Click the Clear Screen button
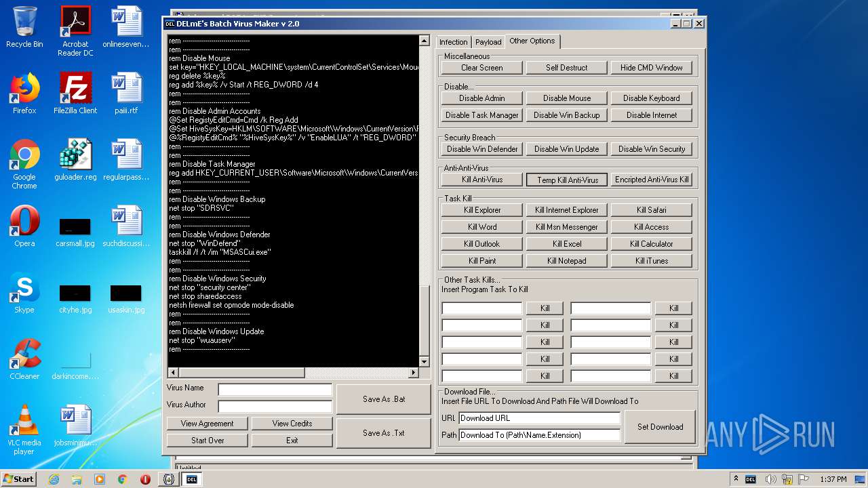The image size is (868, 488). click(x=481, y=68)
